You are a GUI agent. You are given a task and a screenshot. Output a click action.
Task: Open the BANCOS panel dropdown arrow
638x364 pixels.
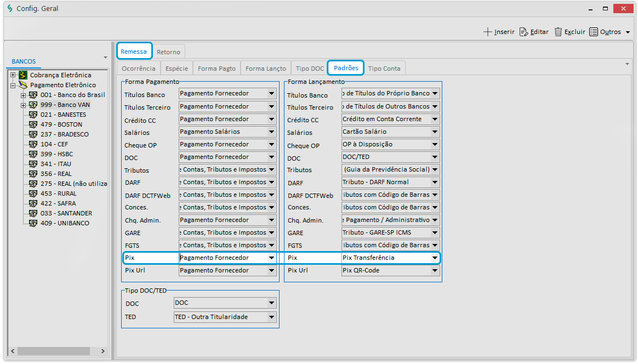(x=105, y=58)
